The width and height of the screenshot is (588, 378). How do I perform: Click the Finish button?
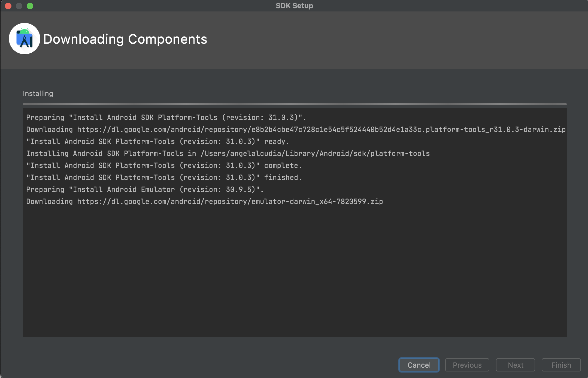point(561,365)
